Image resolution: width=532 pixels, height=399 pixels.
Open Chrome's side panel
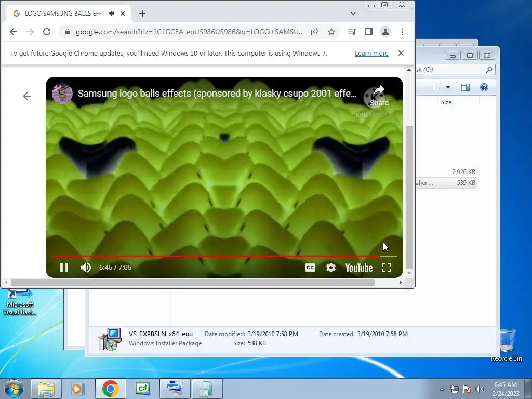tap(369, 32)
